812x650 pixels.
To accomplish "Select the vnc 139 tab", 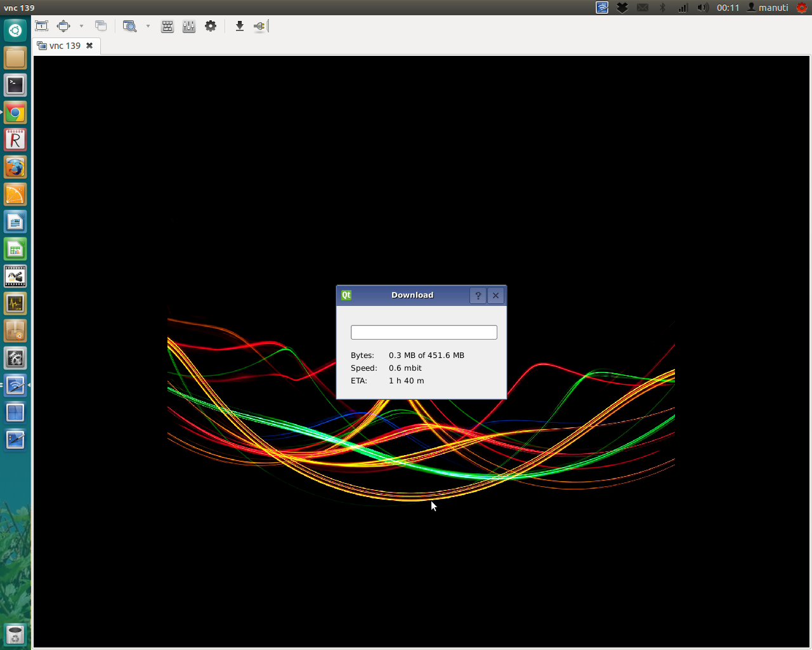I will coord(65,46).
